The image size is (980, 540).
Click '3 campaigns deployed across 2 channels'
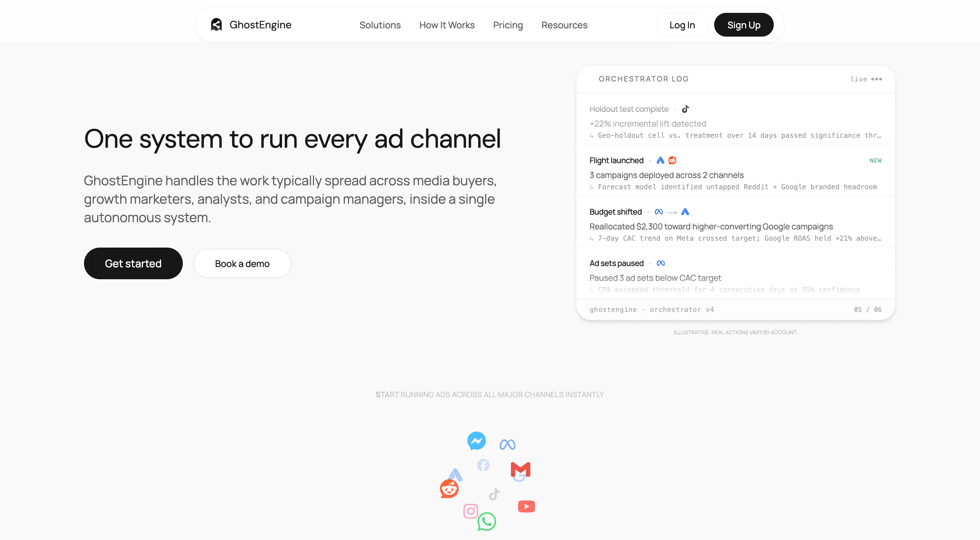(666, 175)
